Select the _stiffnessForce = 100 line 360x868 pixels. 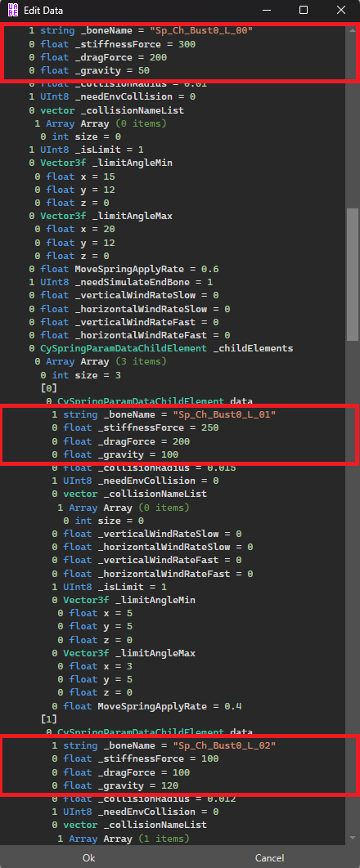click(134, 759)
